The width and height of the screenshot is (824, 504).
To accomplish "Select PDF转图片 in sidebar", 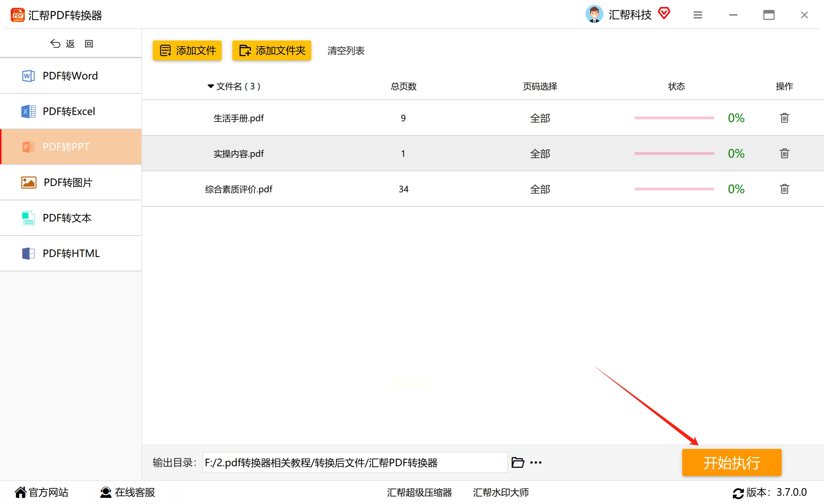I will point(68,182).
